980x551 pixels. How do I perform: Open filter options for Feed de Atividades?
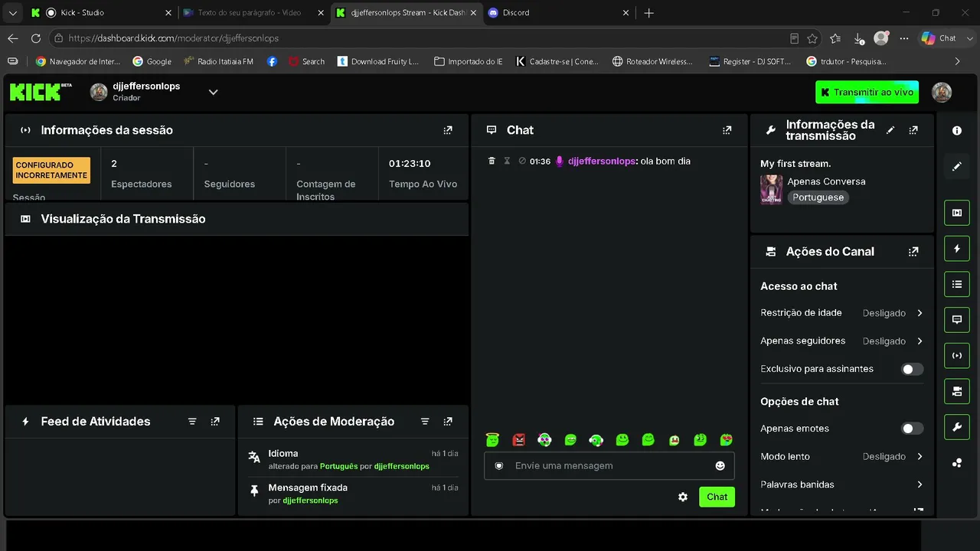[x=192, y=422]
